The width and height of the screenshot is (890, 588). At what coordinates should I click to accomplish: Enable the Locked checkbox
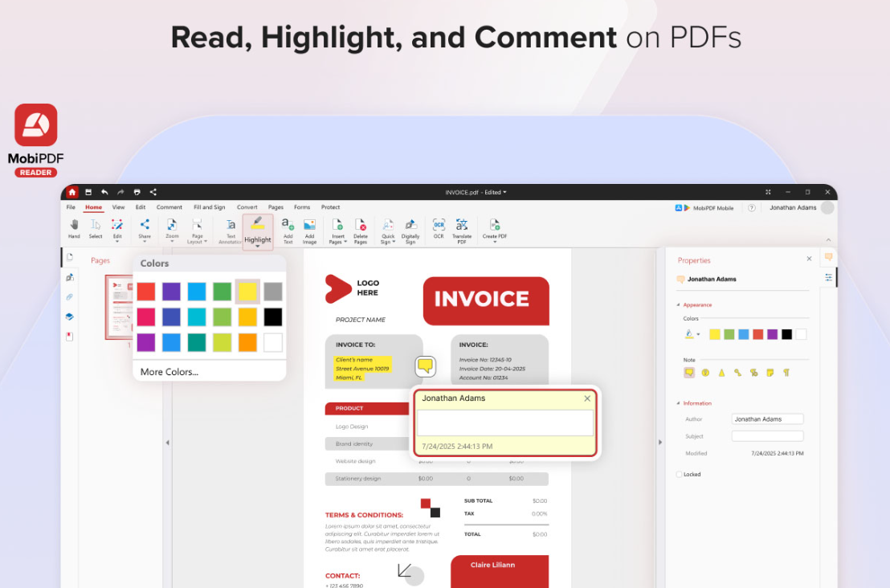[680, 475]
